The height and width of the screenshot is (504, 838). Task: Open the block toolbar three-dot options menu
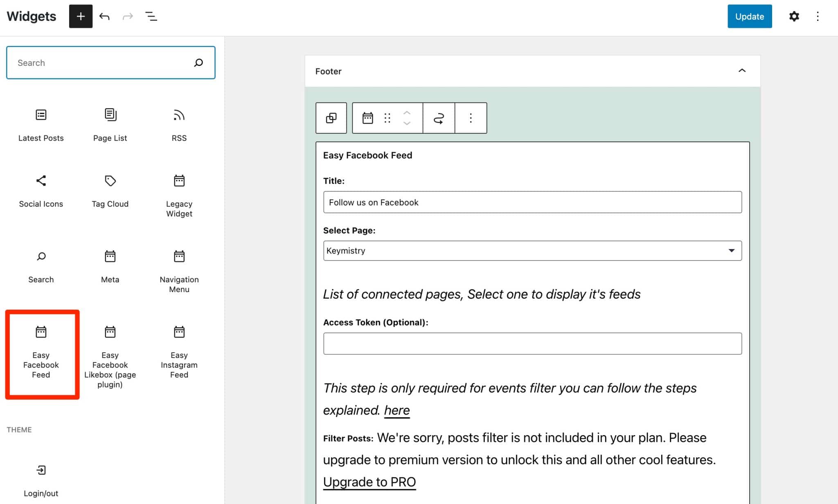pos(471,118)
